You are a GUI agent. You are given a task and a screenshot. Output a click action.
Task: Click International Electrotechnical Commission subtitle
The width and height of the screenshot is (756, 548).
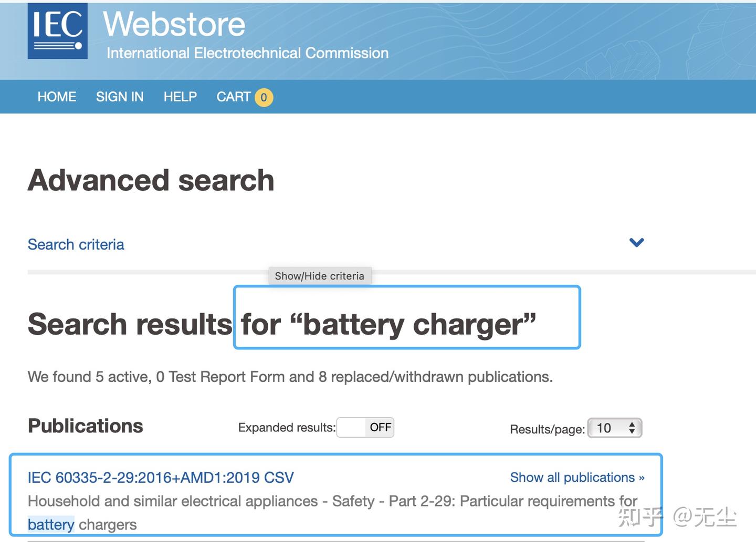click(247, 53)
